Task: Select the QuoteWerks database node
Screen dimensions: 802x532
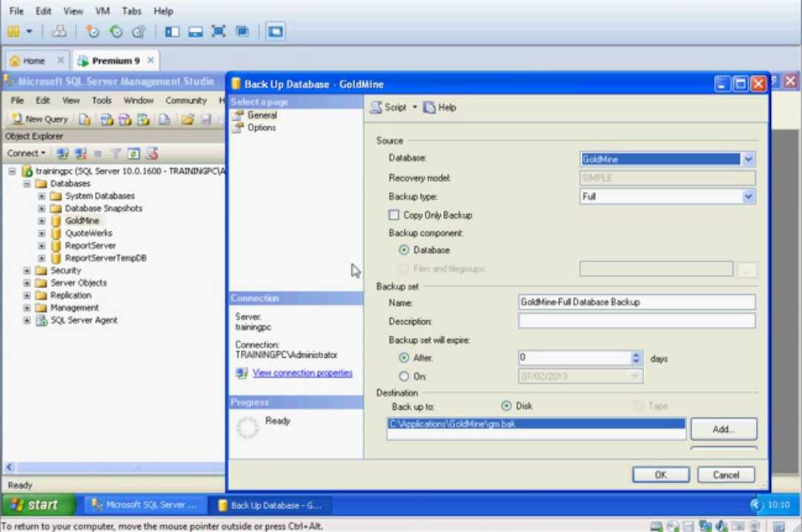Action: [x=88, y=233]
